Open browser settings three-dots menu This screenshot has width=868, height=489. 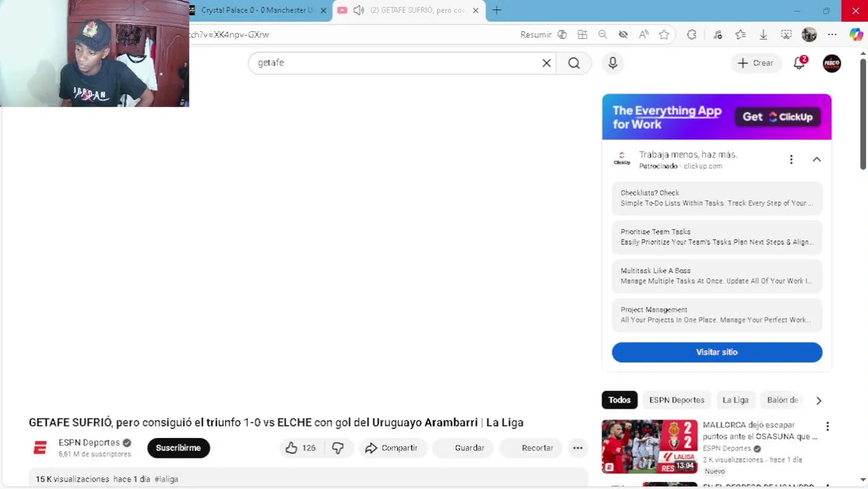tap(832, 35)
